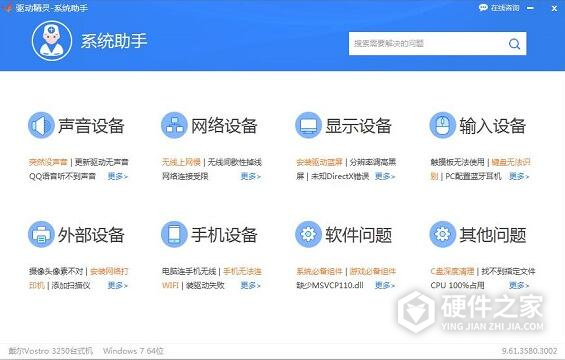Open 更多 link under 网络设备
565x360 pixels.
click(250, 177)
